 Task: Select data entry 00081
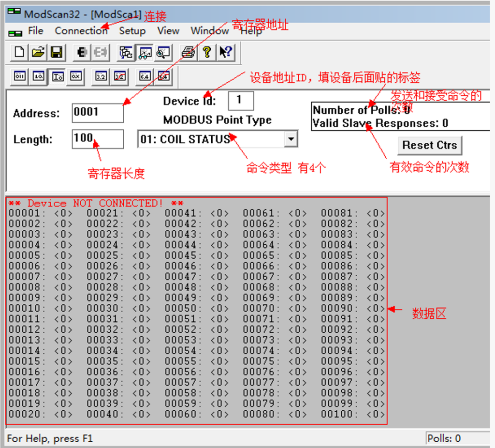353,213
